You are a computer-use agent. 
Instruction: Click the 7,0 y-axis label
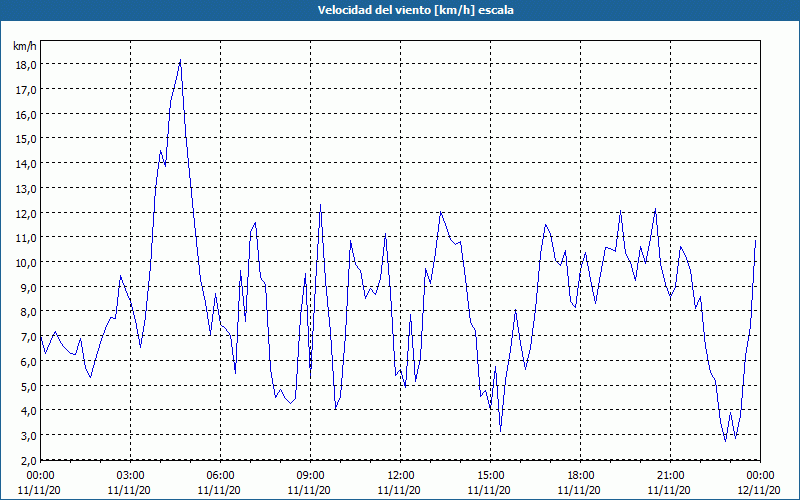point(28,337)
